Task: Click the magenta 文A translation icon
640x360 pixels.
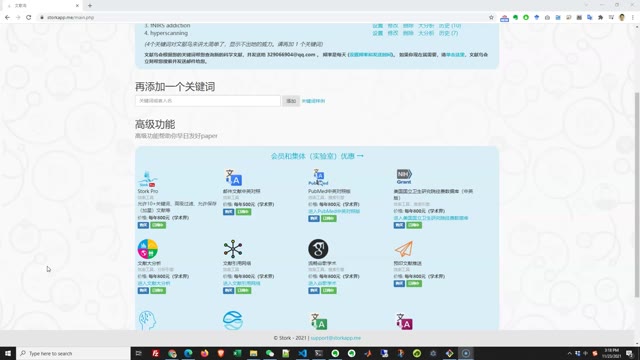Action: (x=404, y=322)
